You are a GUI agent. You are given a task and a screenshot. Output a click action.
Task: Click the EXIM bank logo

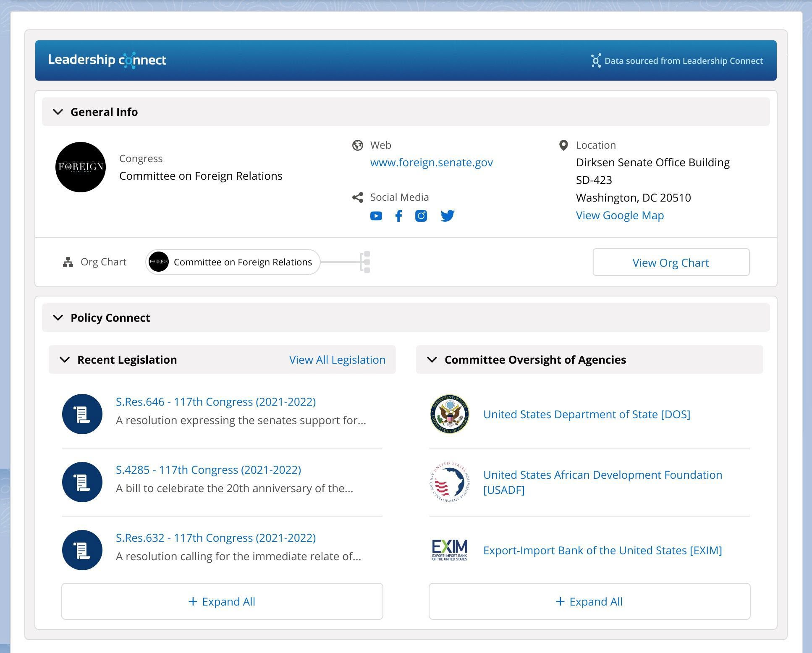coord(450,550)
